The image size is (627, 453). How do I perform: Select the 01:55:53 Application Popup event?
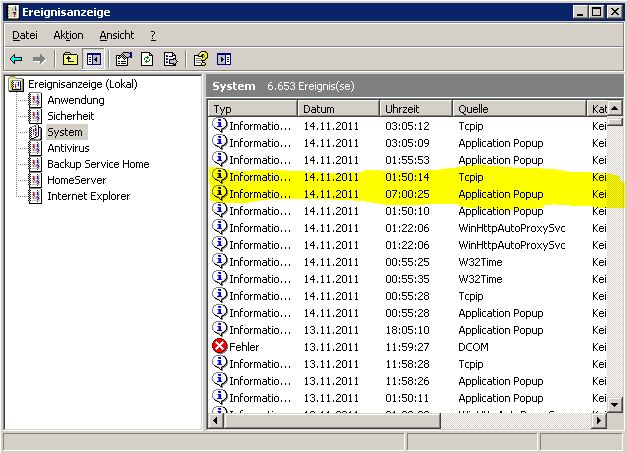click(409, 160)
